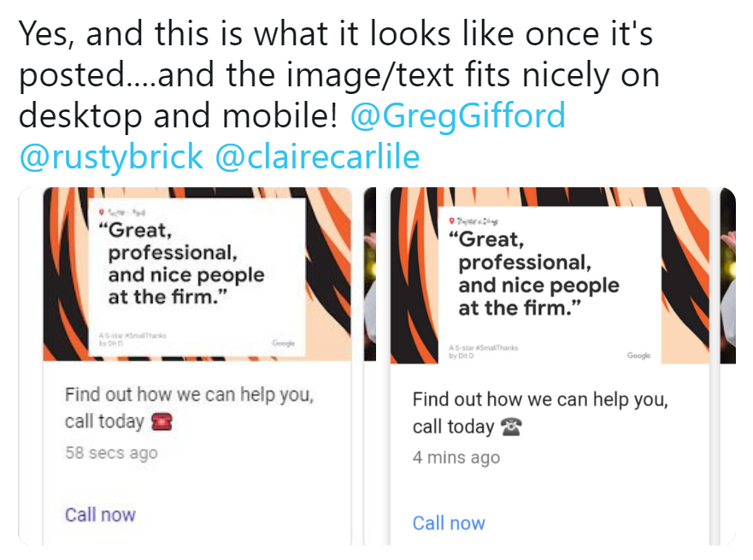
Task: Click location pin icon in the 4 mins ago post
Action: pos(451,221)
